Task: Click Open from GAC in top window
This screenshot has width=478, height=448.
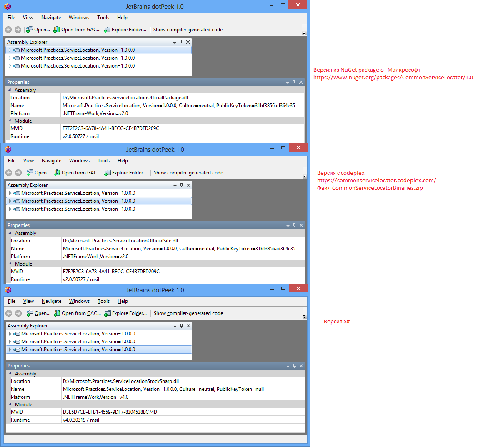Action: pyautogui.click(x=77, y=30)
